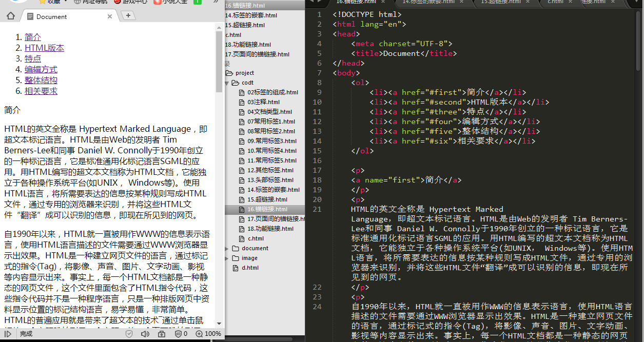This screenshot has width=644, height=342.
Task: Open 12.其他标签.html file
Action: (270, 170)
